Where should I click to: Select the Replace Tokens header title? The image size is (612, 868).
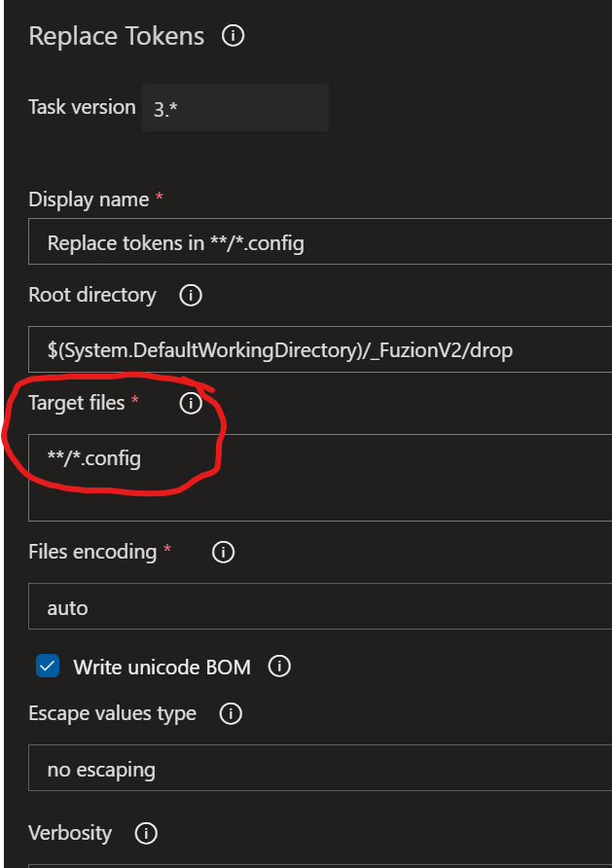[x=116, y=36]
